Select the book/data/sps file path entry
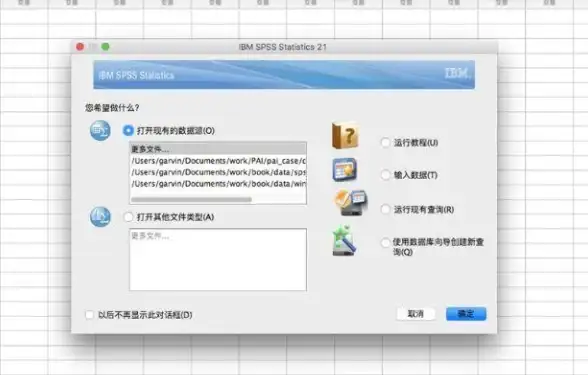The width and height of the screenshot is (588, 375). click(x=218, y=172)
